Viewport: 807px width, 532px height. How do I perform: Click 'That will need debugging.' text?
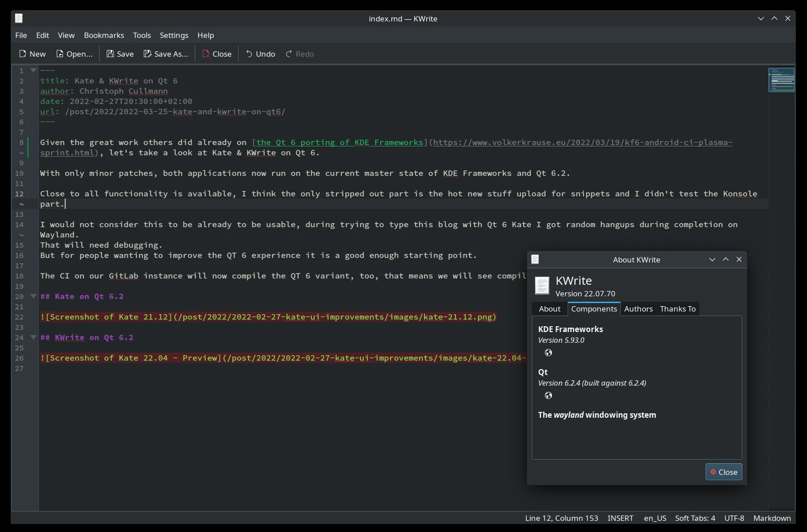pos(101,245)
